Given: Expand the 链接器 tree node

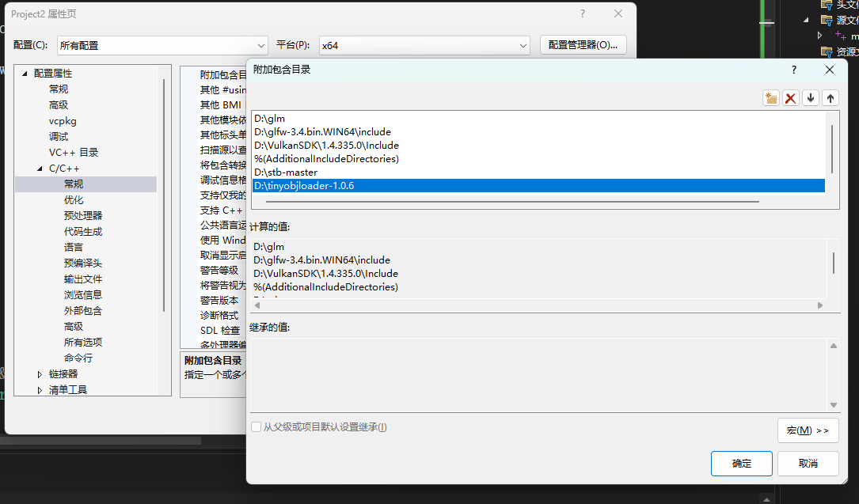Looking at the screenshot, I should click(x=40, y=374).
